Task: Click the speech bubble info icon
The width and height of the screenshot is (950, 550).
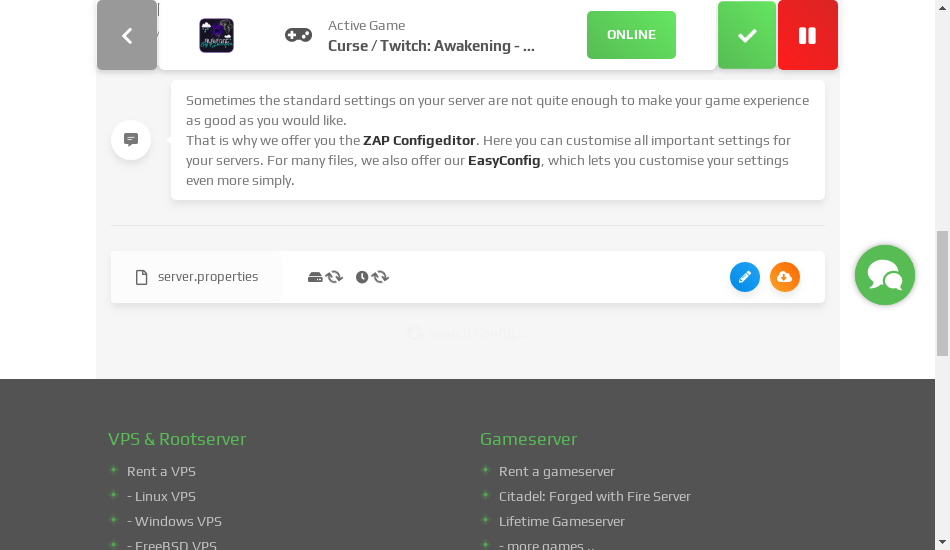Action: [x=131, y=140]
